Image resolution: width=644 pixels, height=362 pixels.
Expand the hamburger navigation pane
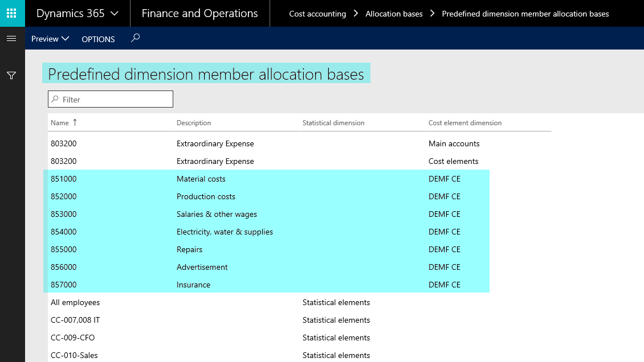pyautogui.click(x=11, y=39)
